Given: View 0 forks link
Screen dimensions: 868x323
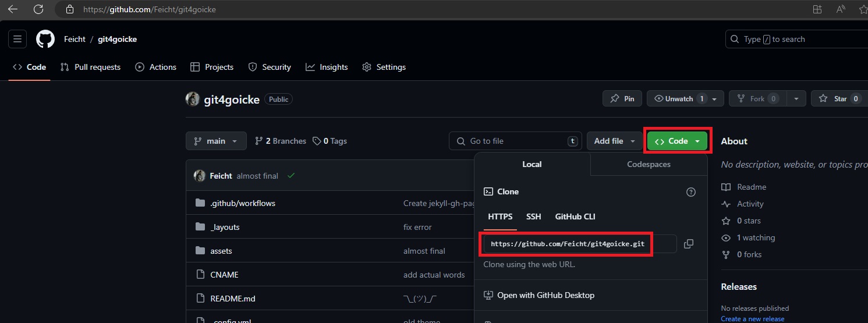Looking at the screenshot, I should [742, 254].
